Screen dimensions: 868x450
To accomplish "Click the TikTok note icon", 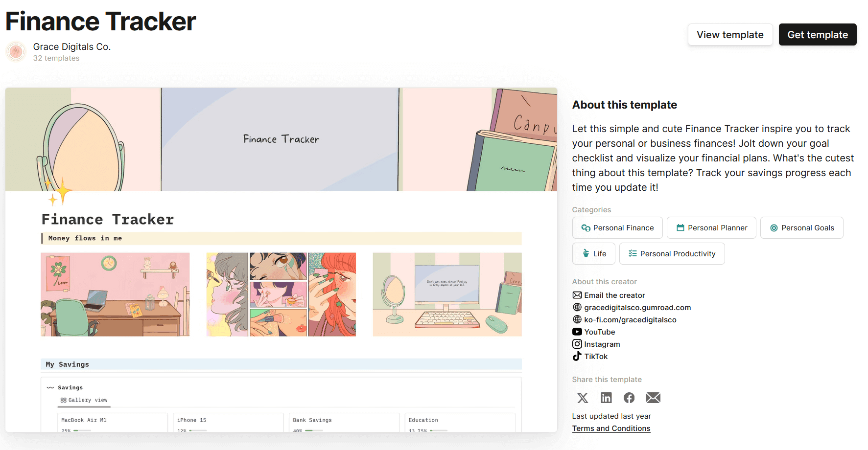I will pos(577,356).
